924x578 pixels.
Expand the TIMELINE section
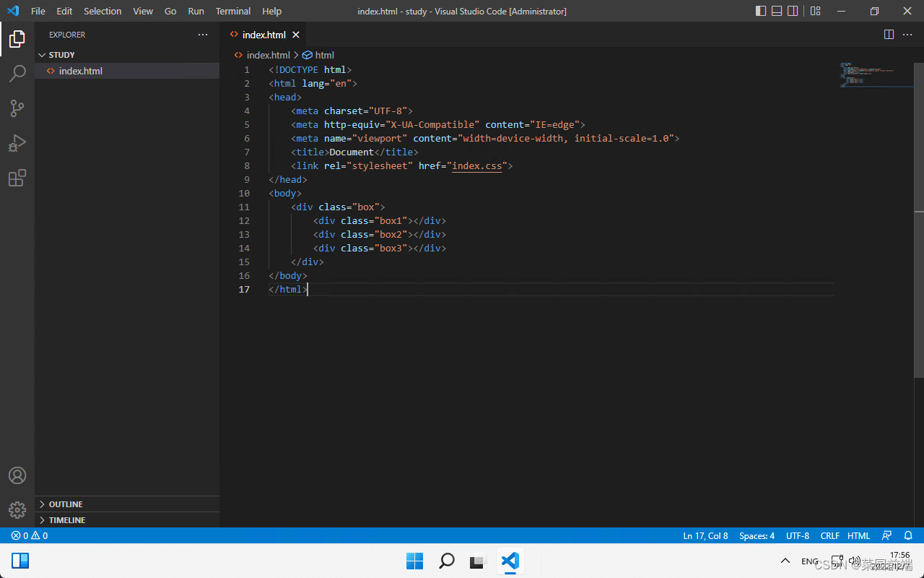tap(127, 520)
